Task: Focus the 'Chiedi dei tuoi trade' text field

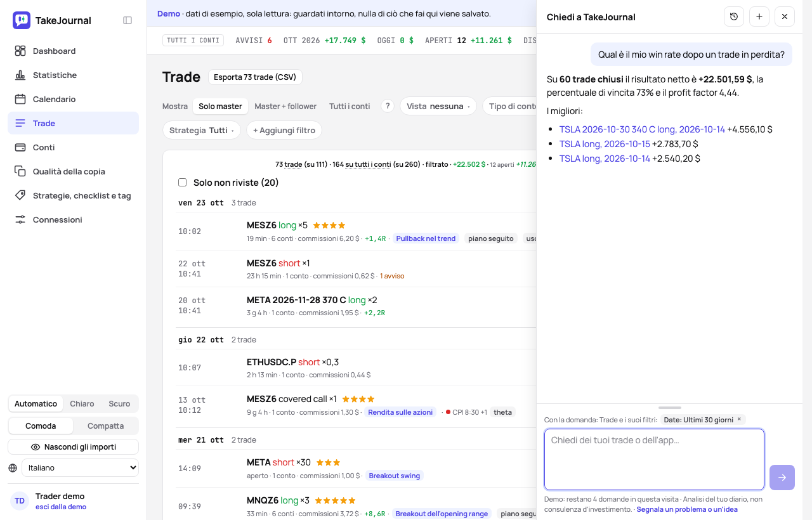Action: [654, 460]
